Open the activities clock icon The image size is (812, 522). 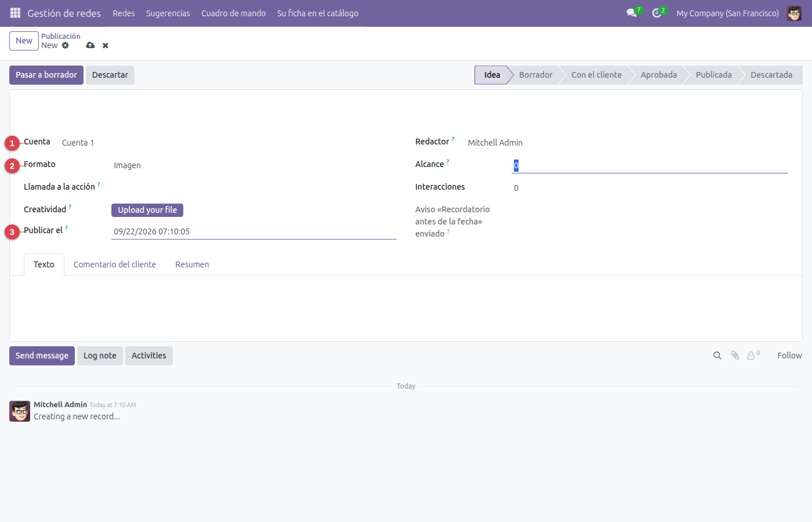[x=657, y=13]
